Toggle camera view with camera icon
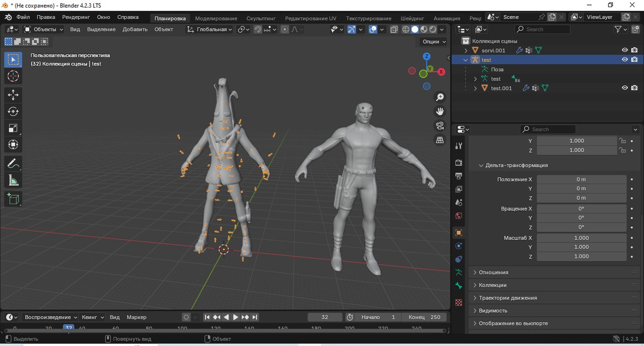 440,126
